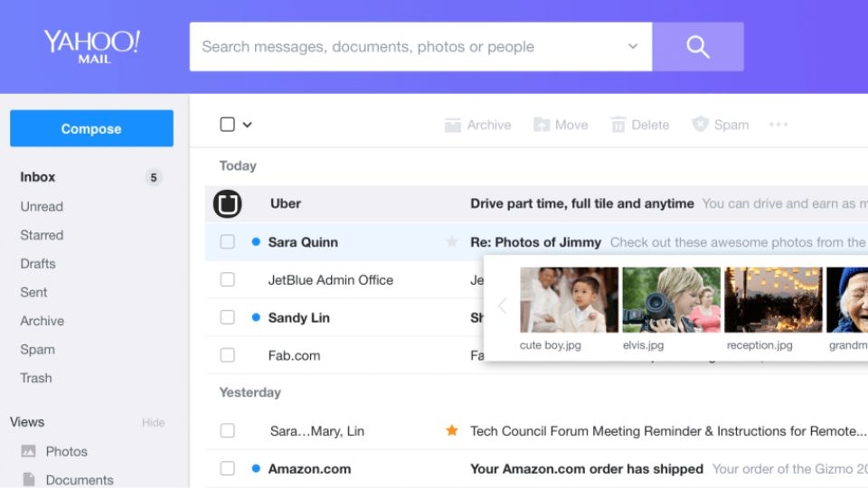868x488 pixels.
Task: Click the Today group header
Action: (x=238, y=166)
